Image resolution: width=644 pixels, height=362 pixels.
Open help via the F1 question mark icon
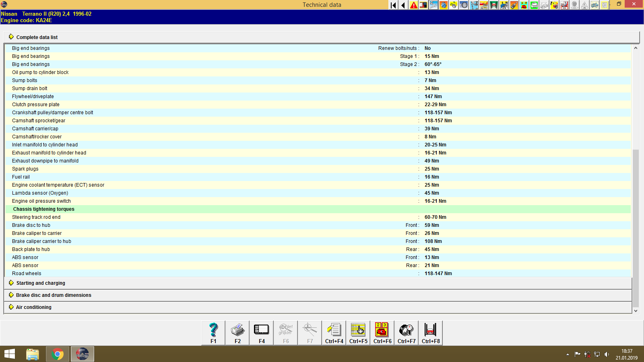213,332
